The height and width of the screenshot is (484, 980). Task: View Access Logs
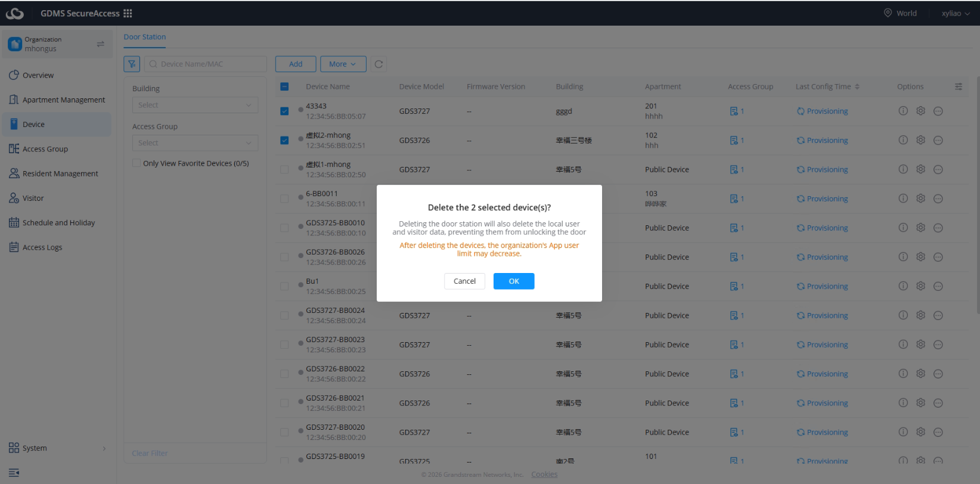pyautogui.click(x=57, y=247)
